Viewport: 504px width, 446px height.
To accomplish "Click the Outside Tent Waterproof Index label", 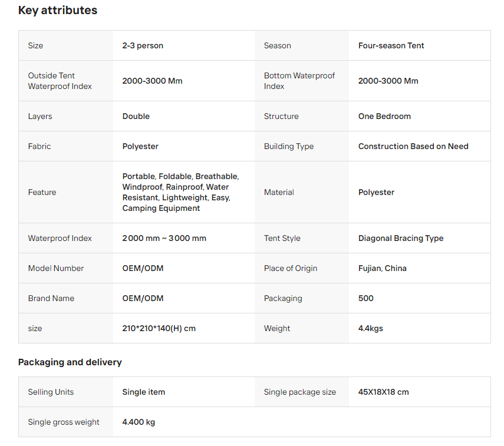I will click(60, 81).
